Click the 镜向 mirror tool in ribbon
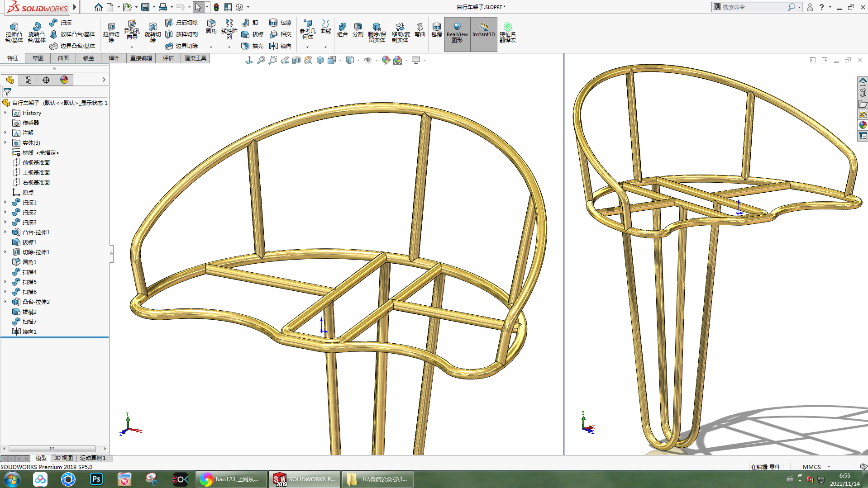Viewport: 868px width, 488px height. point(281,46)
